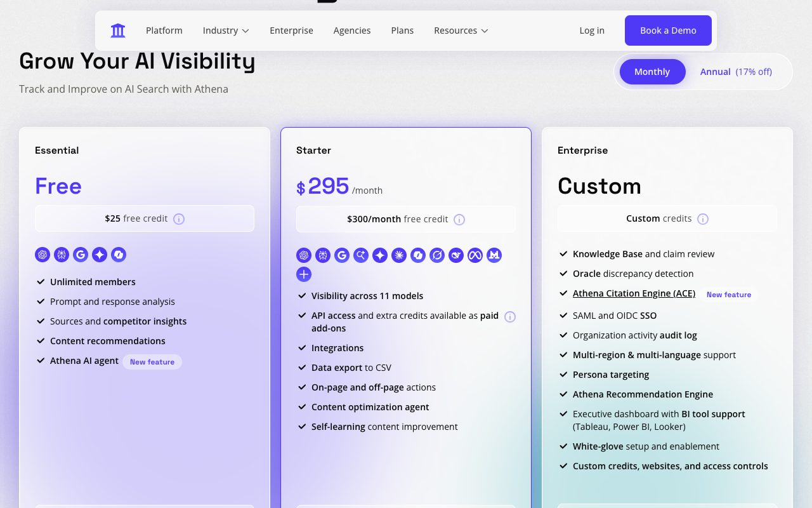This screenshot has height=508, width=812.
Task: Click the Book a Demo button
Action: pyautogui.click(x=668, y=30)
